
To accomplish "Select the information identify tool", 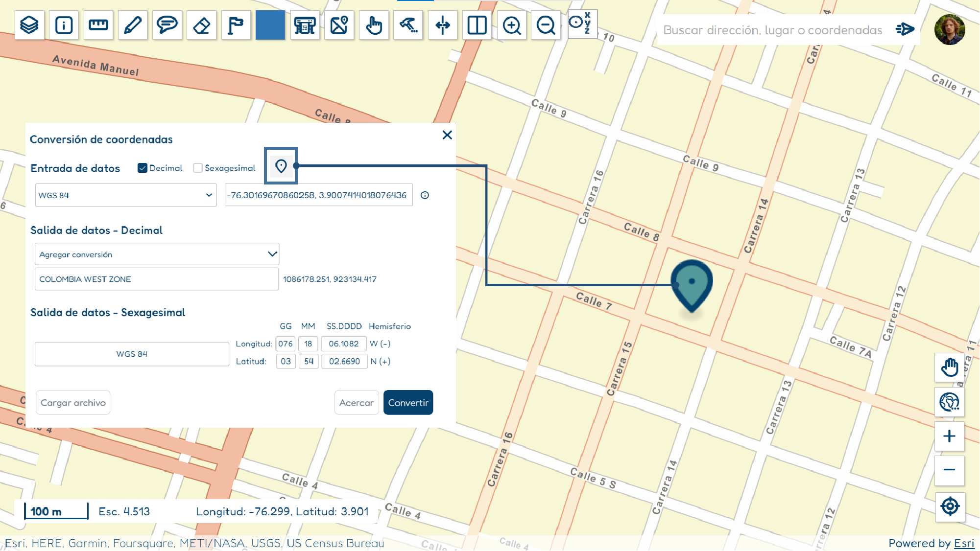I will pyautogui.click(x=64, y=25).
